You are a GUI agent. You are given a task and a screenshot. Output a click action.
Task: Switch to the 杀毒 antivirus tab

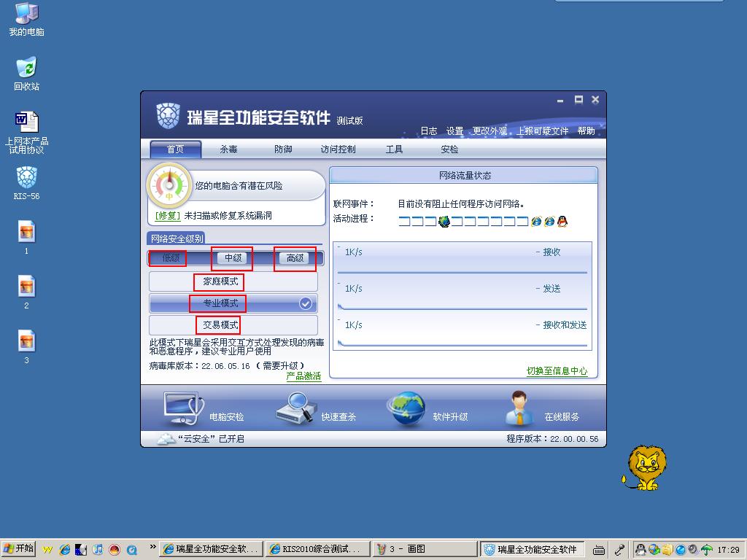click(x=228, y=149)
